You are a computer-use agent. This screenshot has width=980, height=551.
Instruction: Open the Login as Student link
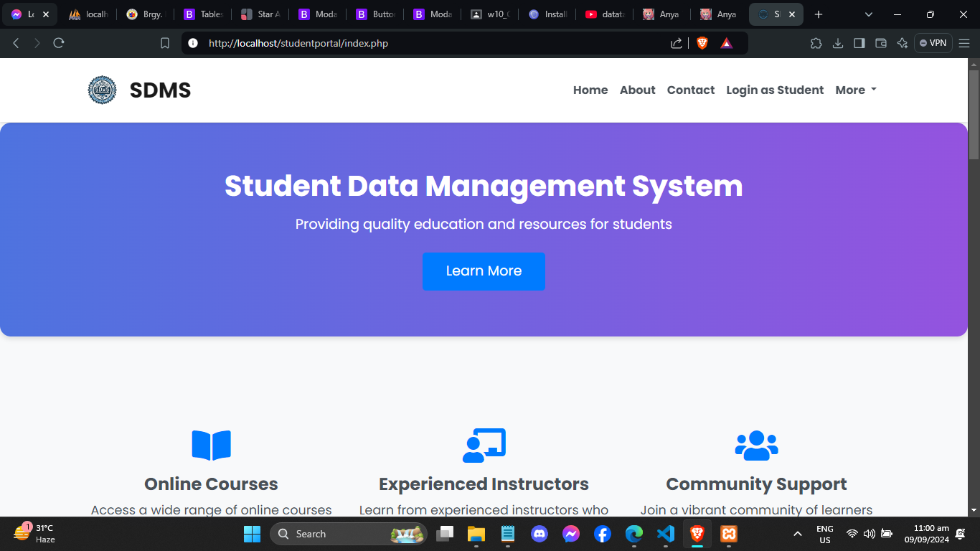tap(775, 90)
